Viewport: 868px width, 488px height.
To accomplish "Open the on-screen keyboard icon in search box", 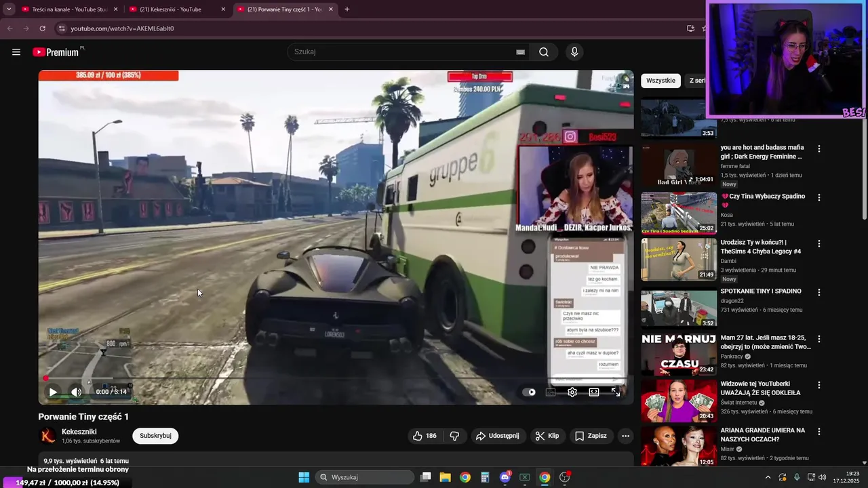I will [520, 52].
